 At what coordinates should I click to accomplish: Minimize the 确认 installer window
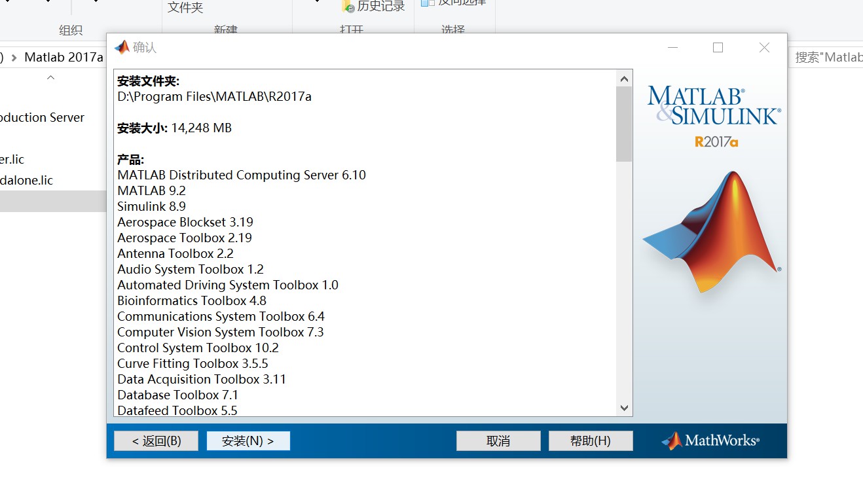672,47
